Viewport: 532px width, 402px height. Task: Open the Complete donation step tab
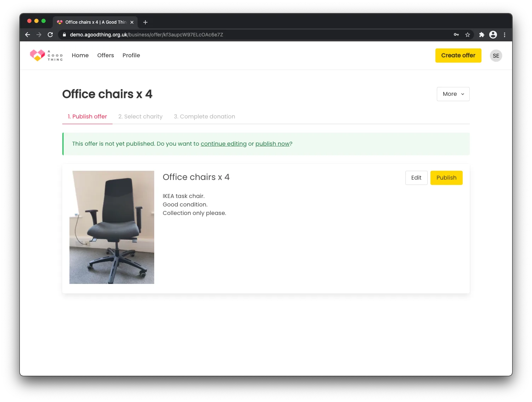(204, 116)
